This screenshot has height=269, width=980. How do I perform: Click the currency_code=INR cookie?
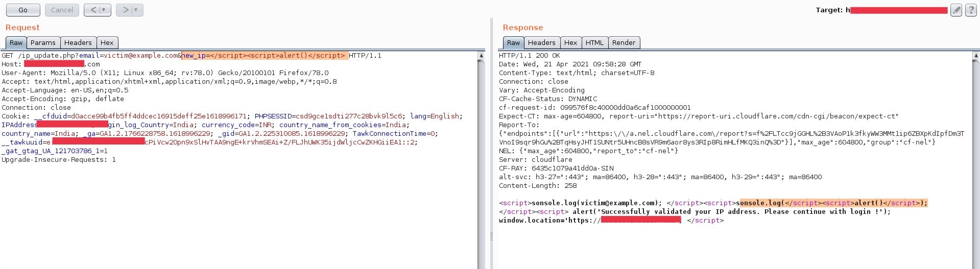point(236,125)
